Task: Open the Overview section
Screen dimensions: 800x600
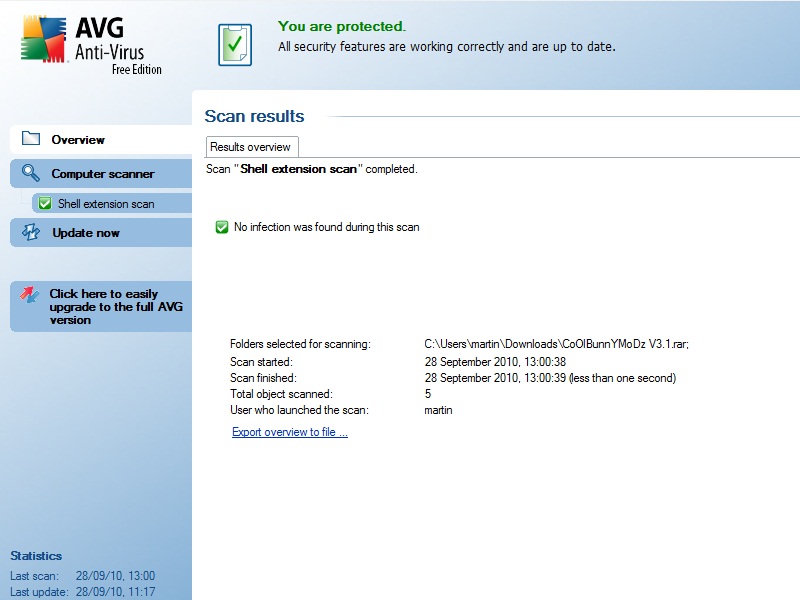Action: click(101, 139)
